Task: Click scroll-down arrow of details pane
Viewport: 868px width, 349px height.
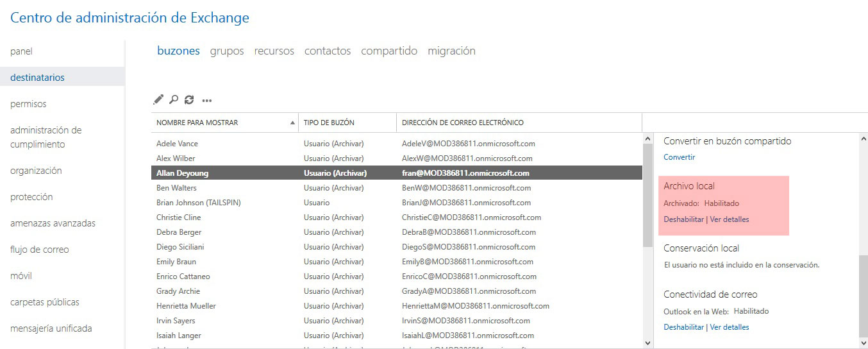Action: tap(863, 343)
